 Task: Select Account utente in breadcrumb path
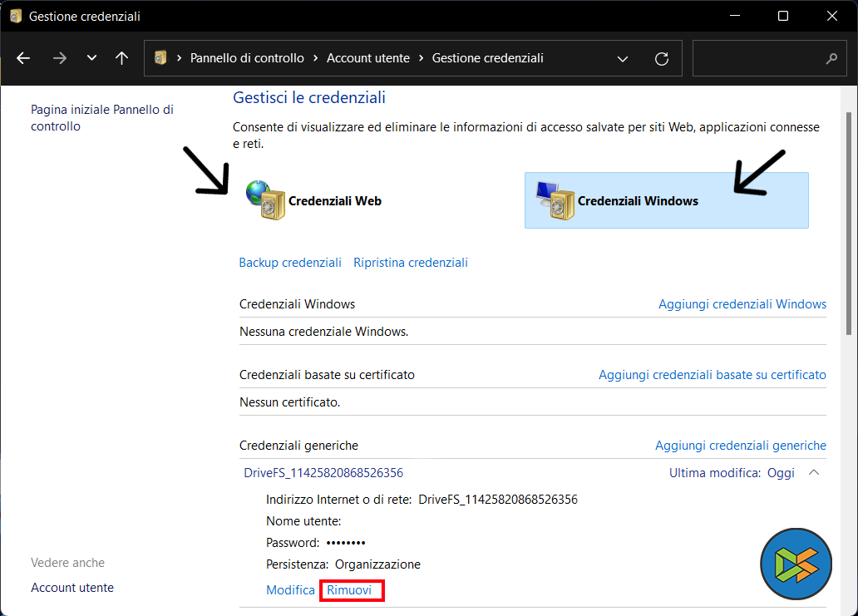[x=367, y=58]
